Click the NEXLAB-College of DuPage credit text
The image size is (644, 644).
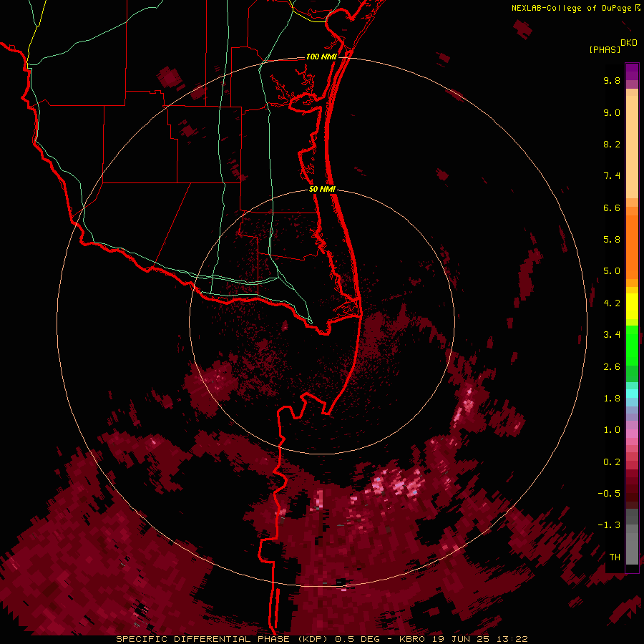pyautogui.click(x=571, y=8)
